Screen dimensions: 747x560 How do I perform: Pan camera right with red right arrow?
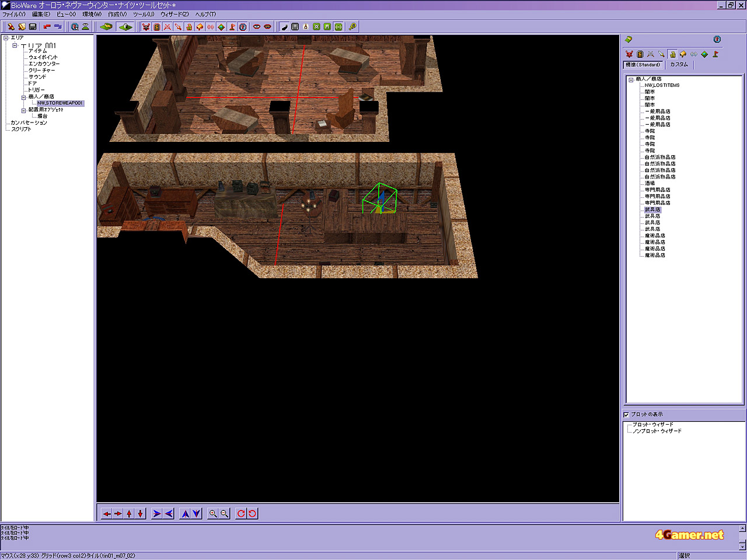point(118,514)
